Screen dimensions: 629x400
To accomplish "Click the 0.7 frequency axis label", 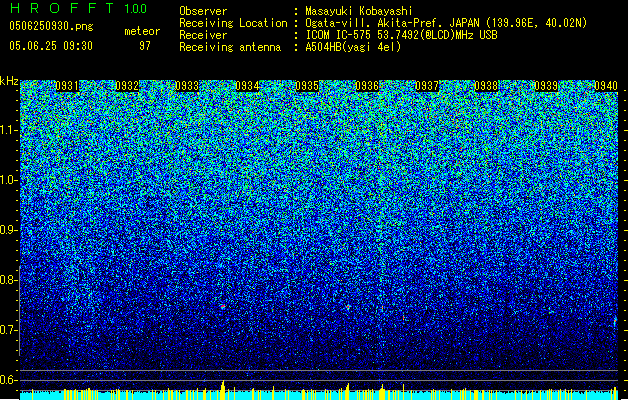I will pos(9,330).
